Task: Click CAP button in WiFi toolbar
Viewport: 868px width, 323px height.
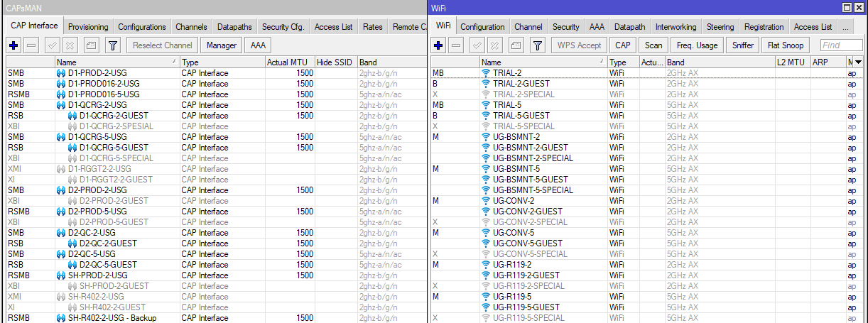Action: point(623,45)
